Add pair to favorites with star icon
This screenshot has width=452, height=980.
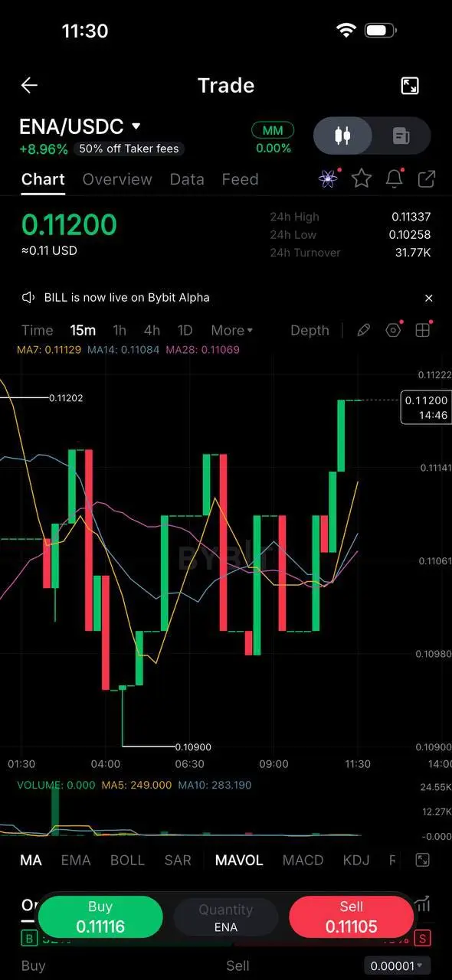[x=362, y=179]
